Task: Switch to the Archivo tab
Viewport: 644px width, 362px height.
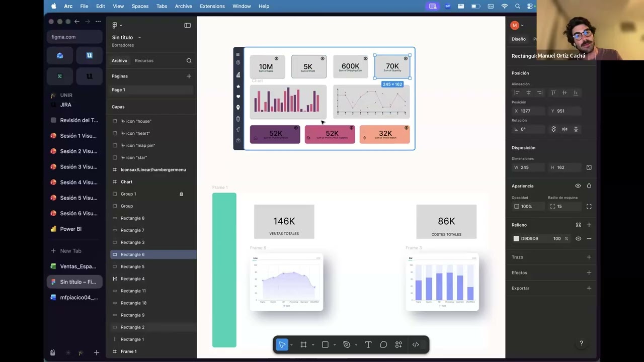Action: click(x=119, y=60)
